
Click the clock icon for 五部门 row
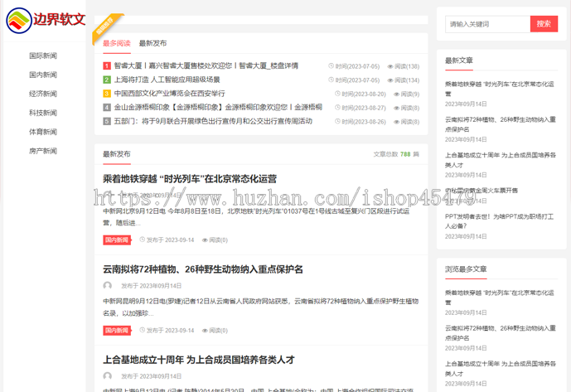(x=337, y=121)
